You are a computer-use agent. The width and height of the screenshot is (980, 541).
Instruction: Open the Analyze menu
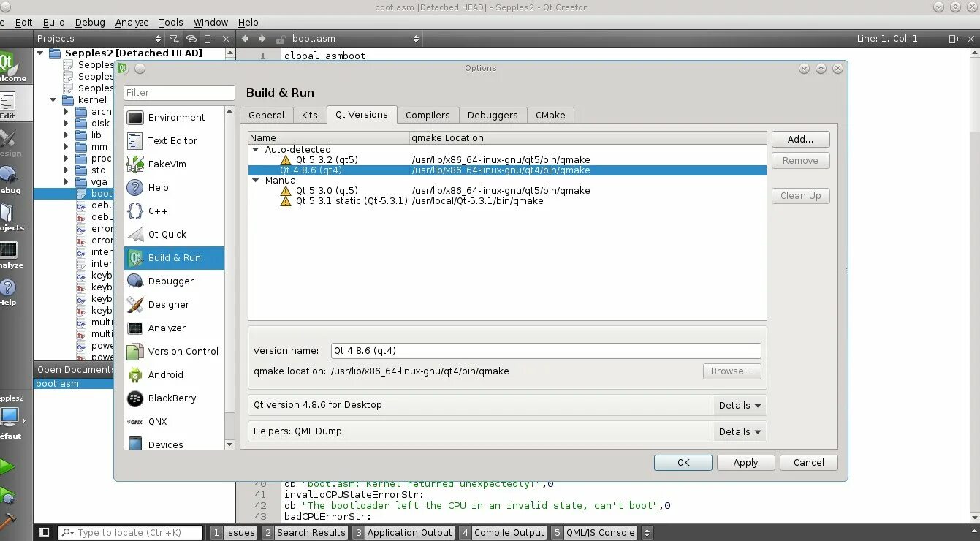click(132, 22)
